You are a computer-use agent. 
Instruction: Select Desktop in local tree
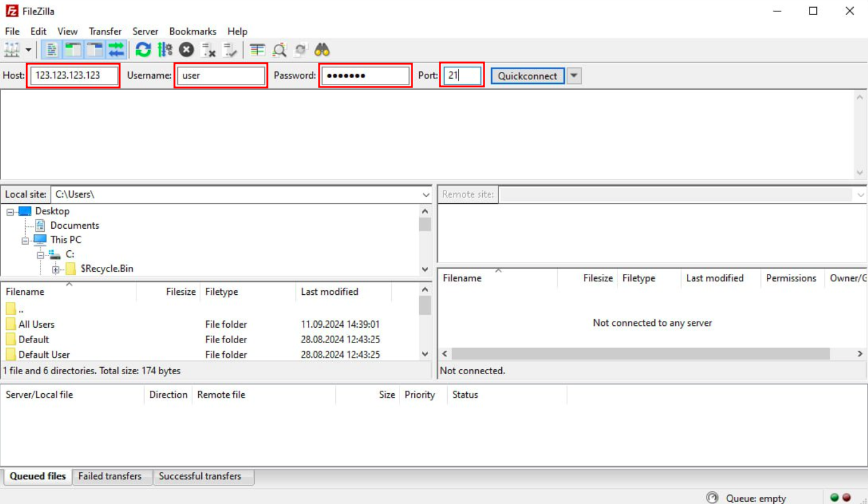click(x=52, y=211)
